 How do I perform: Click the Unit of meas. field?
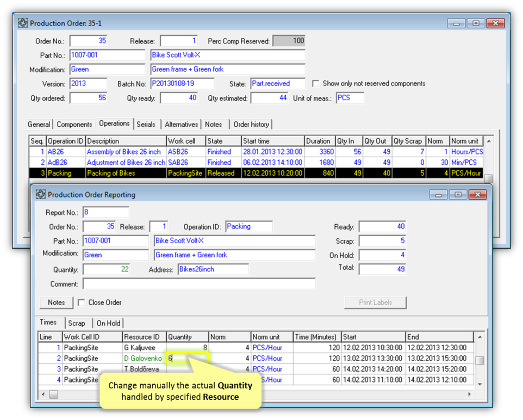click(x=350, y=98)
